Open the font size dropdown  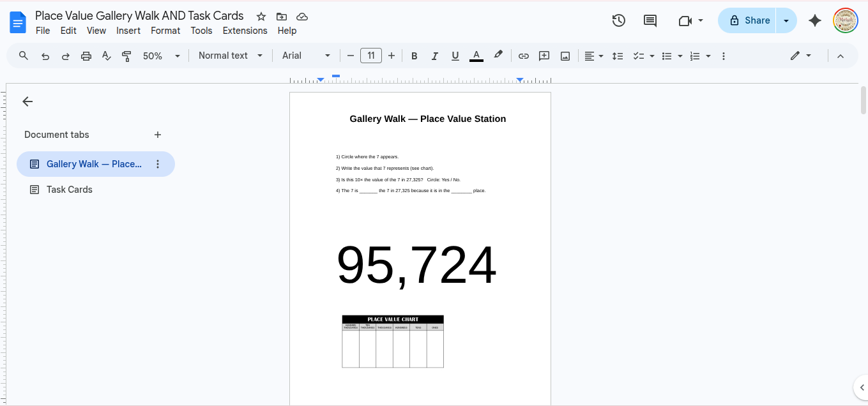371,56
